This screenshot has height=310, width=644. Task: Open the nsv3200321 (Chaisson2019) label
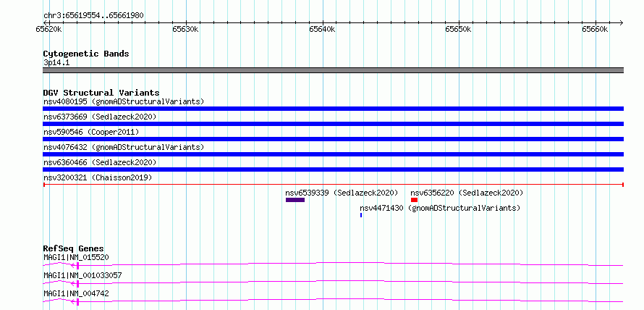pyautogui.click(x=98, y=177)
